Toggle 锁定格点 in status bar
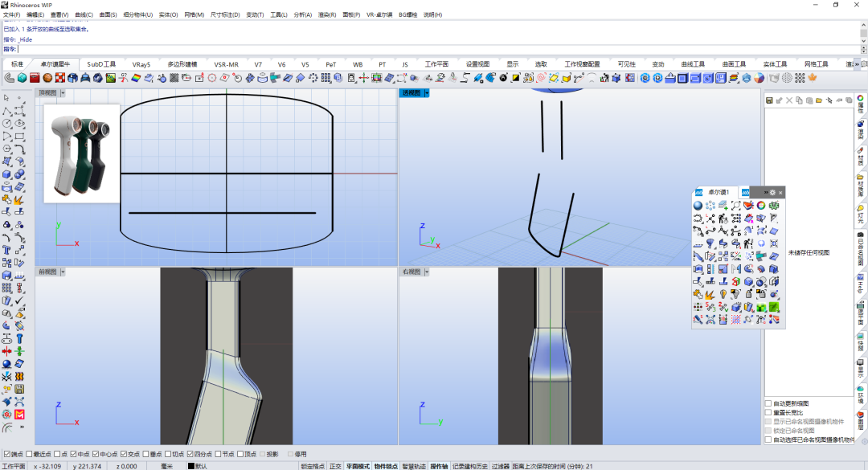 (313, 466)
